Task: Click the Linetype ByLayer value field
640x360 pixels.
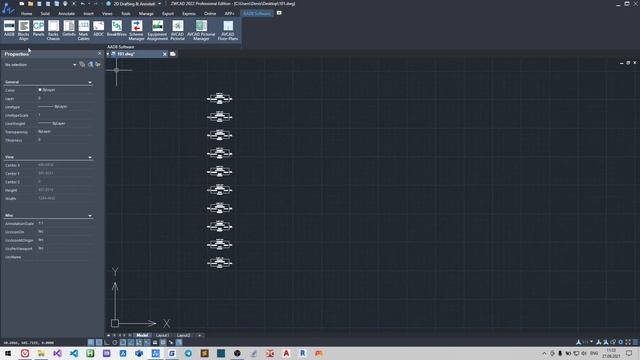Action: [x=65, y=107]
